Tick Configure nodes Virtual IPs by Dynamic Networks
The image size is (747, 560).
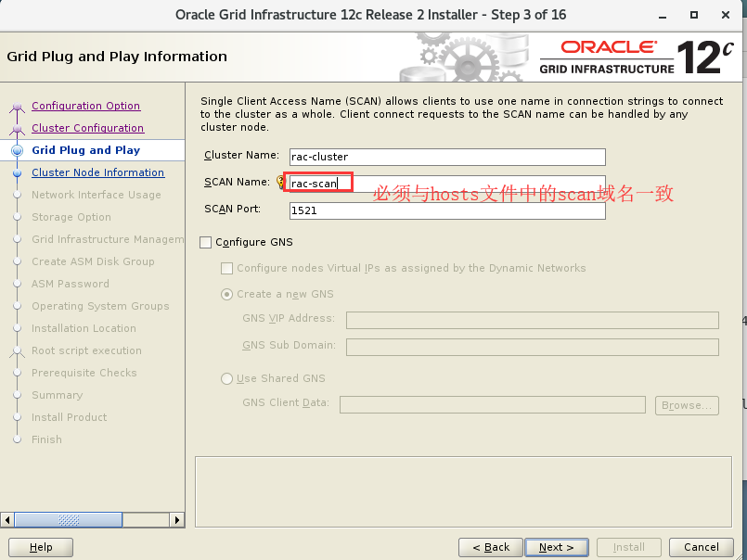click(226, 269)
